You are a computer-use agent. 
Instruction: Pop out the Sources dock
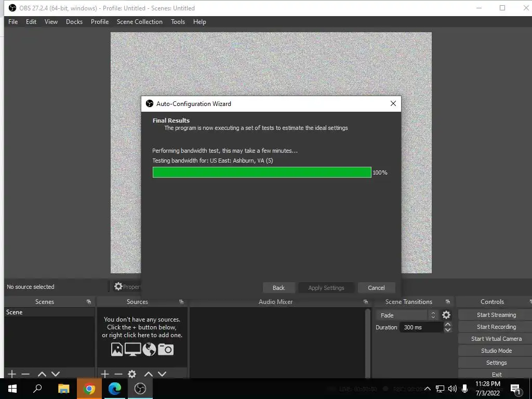point(181,302)
